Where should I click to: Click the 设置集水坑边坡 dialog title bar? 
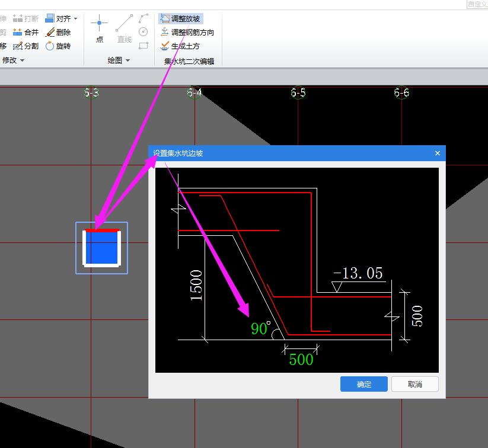pos(297,153)
